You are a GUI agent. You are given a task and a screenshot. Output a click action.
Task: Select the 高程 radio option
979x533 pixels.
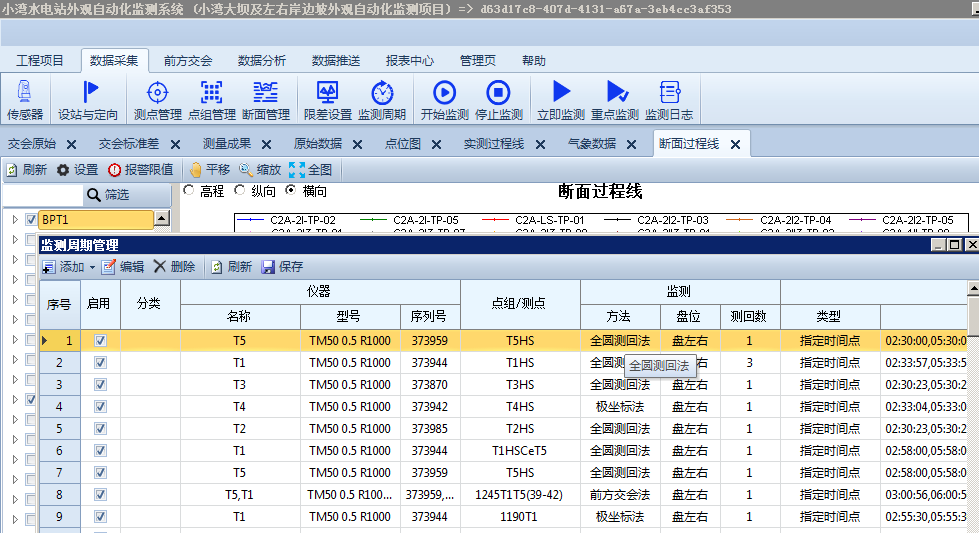point(189,190)
